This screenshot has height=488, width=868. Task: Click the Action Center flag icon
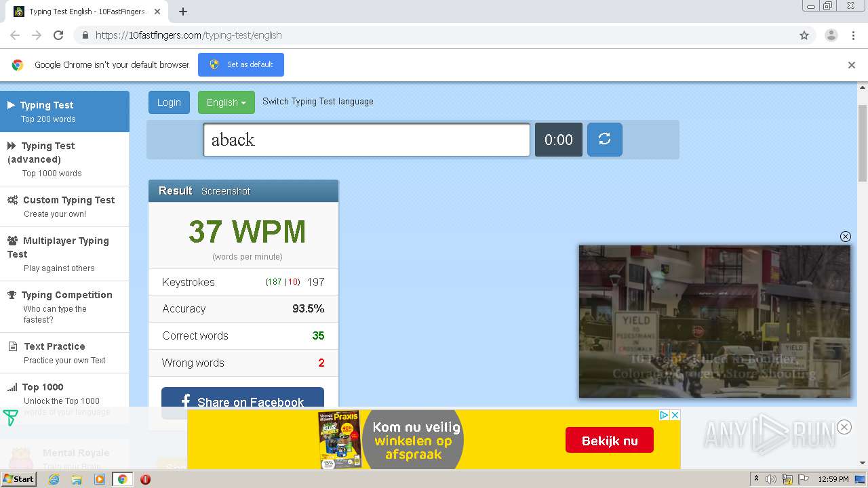coord(804,479)
